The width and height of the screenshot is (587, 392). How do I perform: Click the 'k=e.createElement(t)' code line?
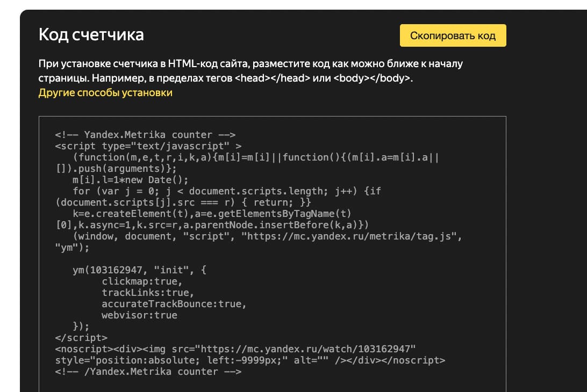pos(212,214)
